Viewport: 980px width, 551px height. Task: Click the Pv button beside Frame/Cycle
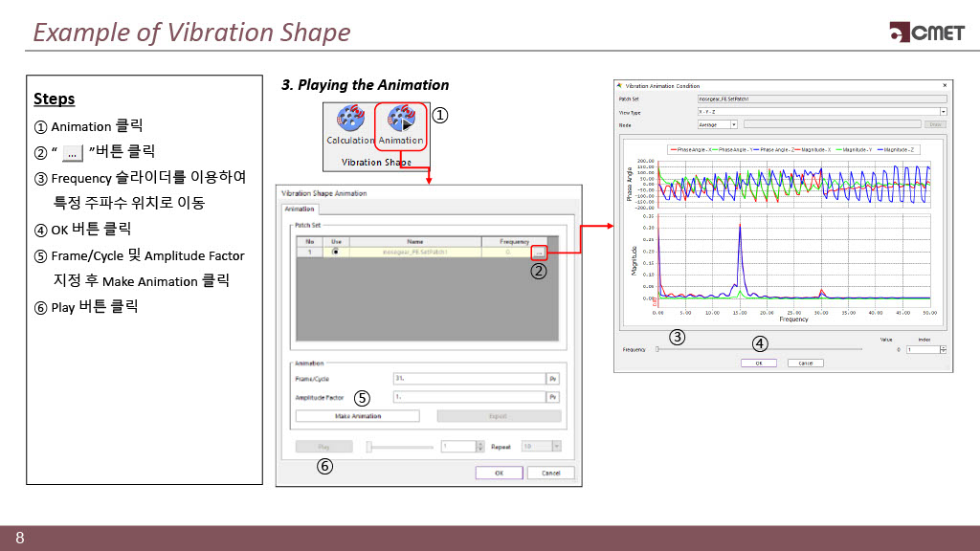552,378
